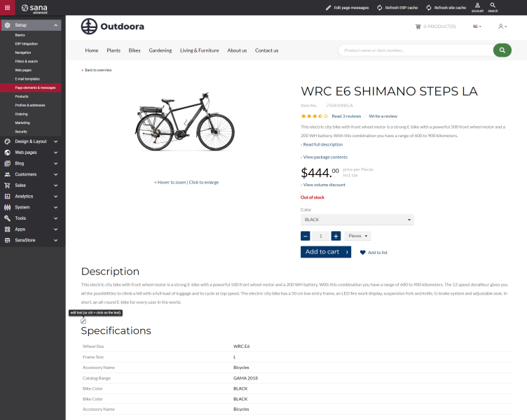Click the System sliders icon
Image resolution: width=527 pixels, height=420 pixels.
point(8,207)
